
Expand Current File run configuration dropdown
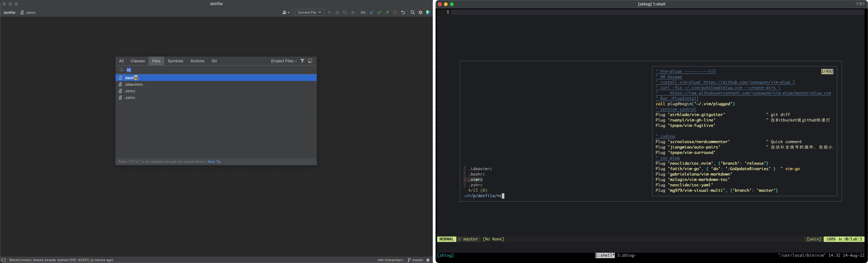309,12
